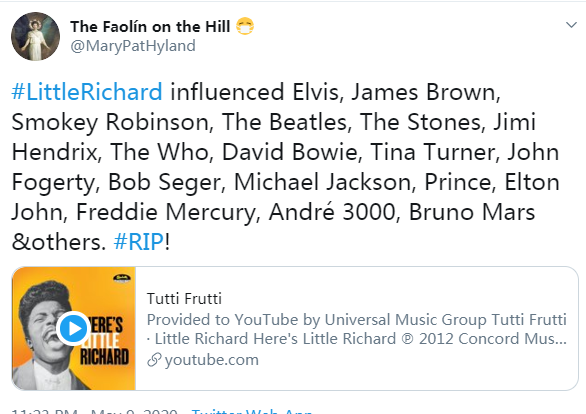Open the Tutti Frutti card title
Screen dimensions: 586x414
pos(184,299)
